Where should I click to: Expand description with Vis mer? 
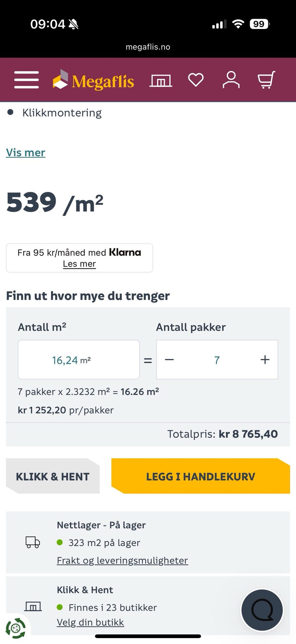point(26,152)
